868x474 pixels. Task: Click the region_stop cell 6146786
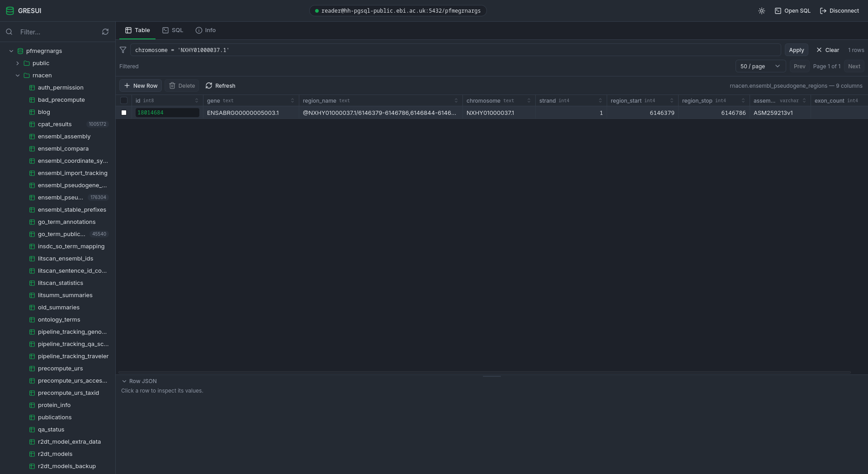pos(714,113)
